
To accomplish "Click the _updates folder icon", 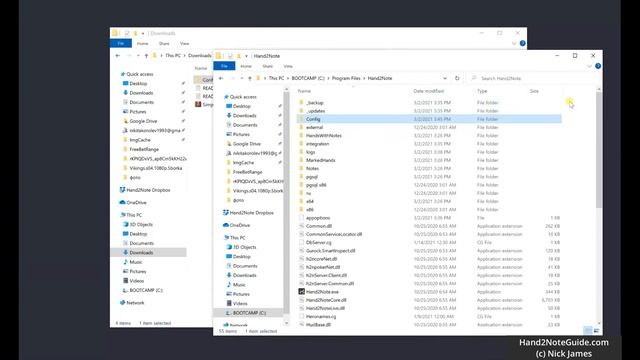I will 301,111.
